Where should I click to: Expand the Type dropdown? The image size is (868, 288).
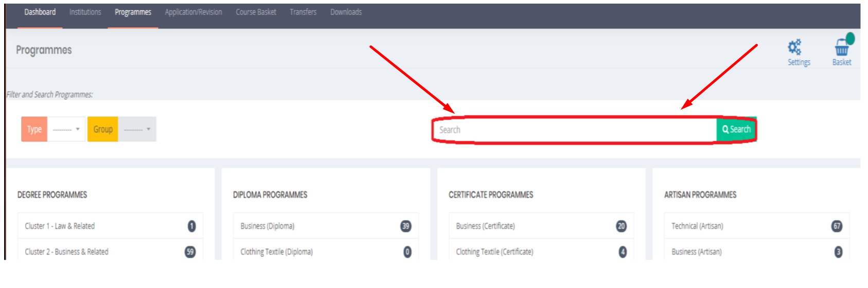(66, 130)
